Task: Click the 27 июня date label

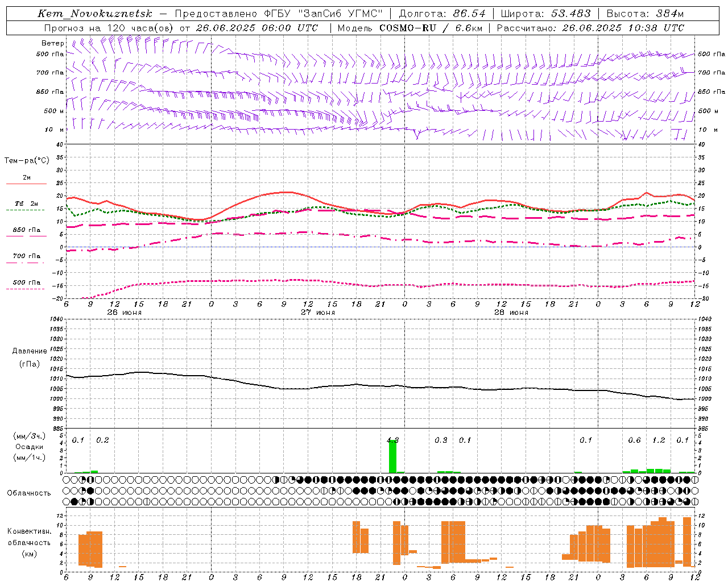Action: [317, 313]
